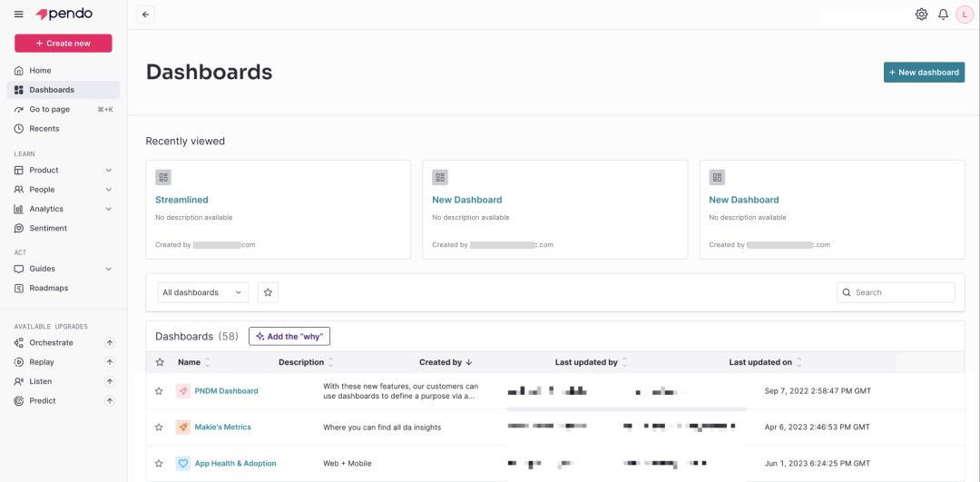Click the App Health & Adoption heart icon

click(183, 464)
